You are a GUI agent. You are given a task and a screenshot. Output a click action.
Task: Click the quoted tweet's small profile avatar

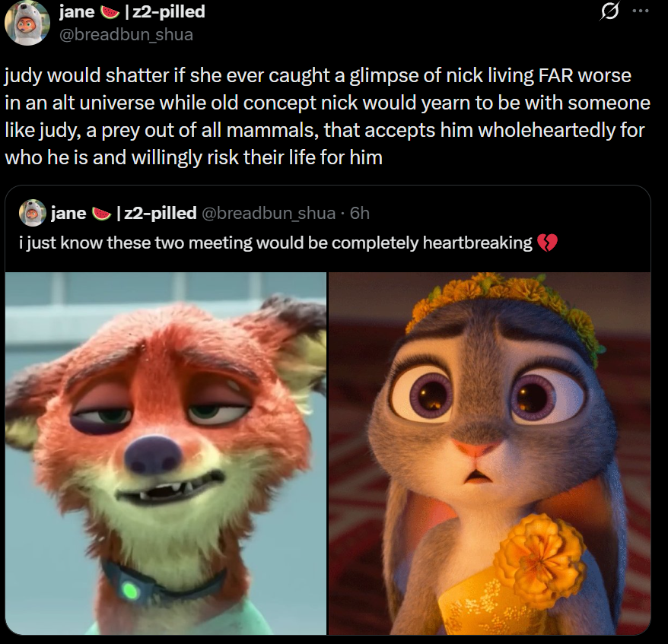pyautogui.click(x=33, y=212)
